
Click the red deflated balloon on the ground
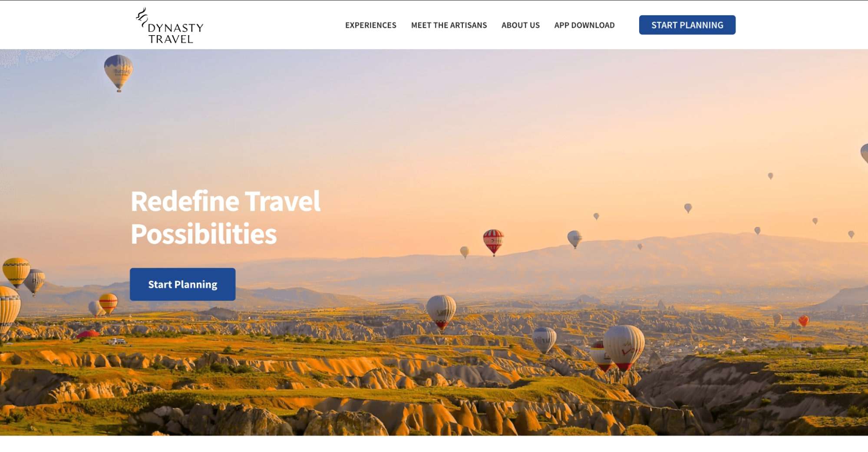coord(88,334)
